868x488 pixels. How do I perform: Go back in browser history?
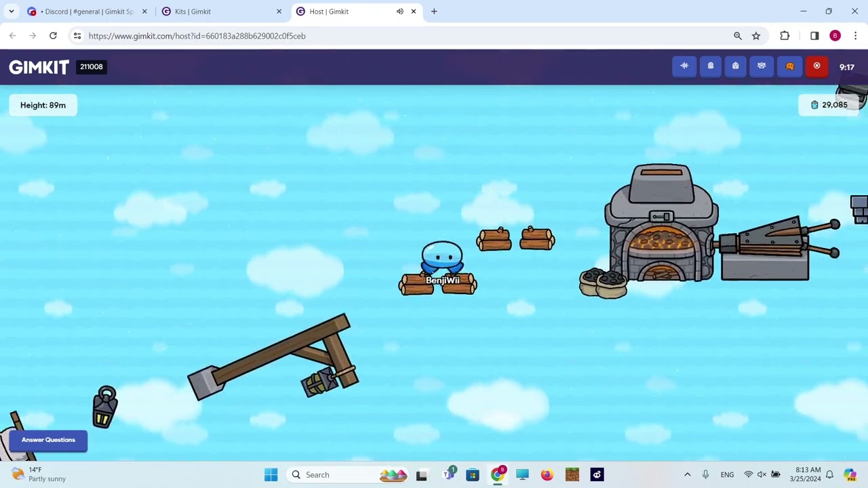(12, 36)
